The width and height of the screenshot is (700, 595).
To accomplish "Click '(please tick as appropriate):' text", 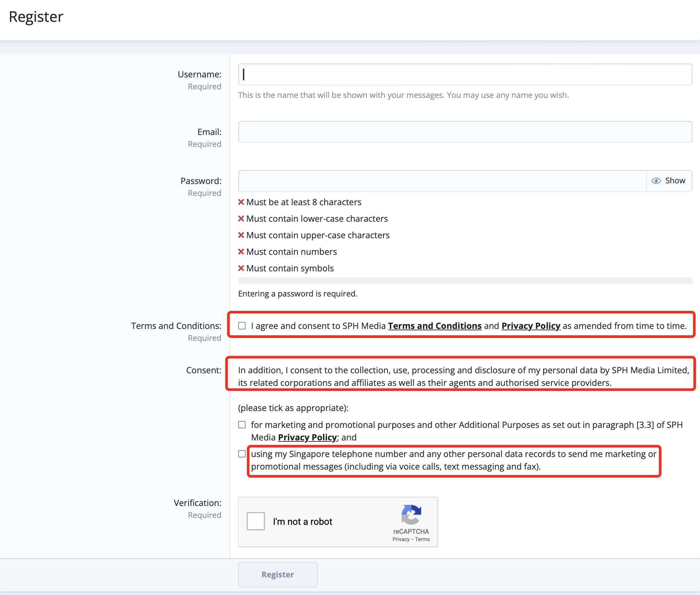I will coord(293,408).
